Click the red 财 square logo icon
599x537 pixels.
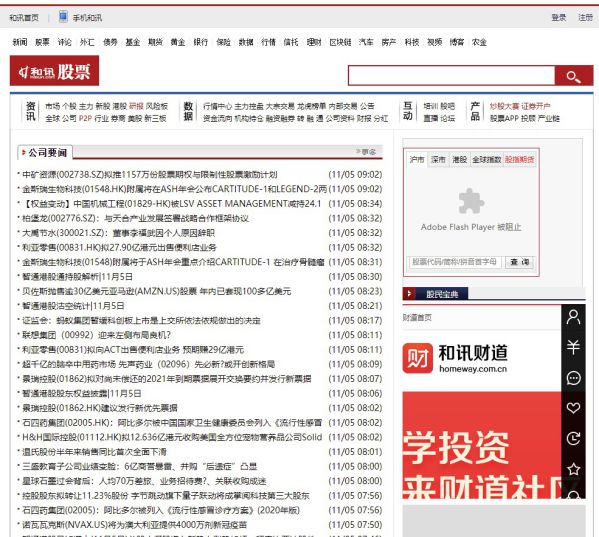(418, 358)
